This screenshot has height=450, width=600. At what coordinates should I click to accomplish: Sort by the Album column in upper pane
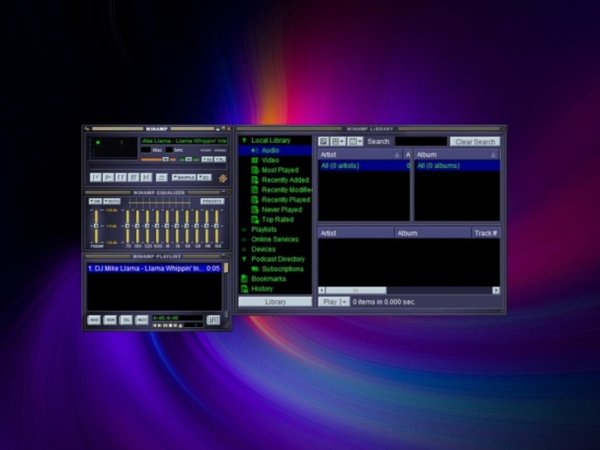click(457, 155)
